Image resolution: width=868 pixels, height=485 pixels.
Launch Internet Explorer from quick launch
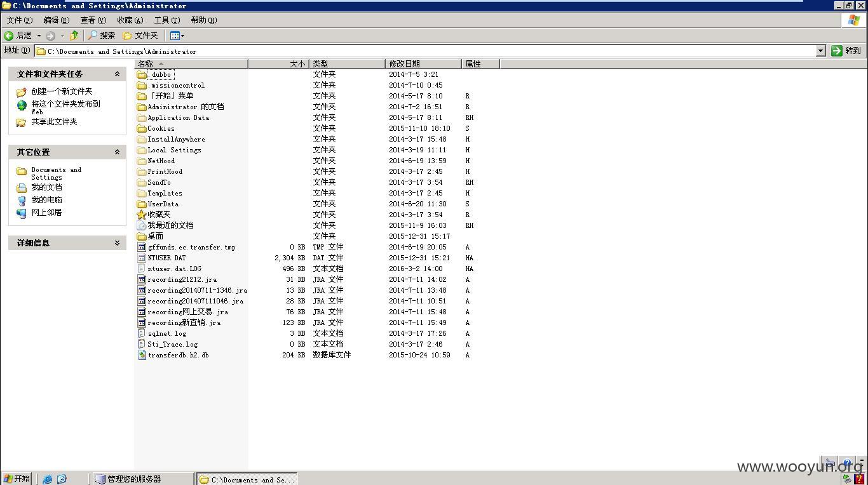pos(48,479)
